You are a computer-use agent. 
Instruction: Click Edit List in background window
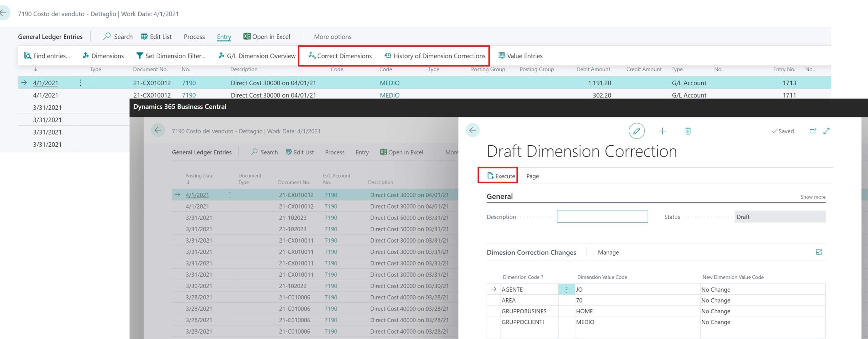click(x=300, y=152)
